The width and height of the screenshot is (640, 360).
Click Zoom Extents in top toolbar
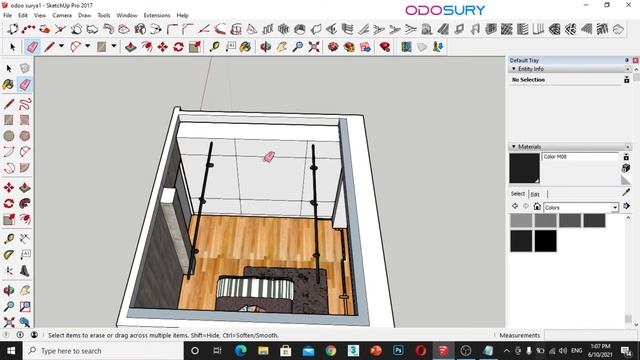(x=313, y=47)
